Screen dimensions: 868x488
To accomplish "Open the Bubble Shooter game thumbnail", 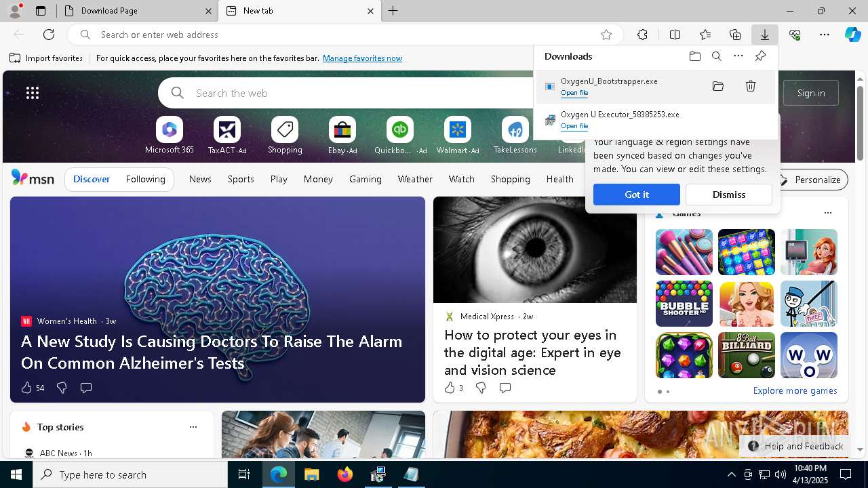I will click(x=684, y=304).
